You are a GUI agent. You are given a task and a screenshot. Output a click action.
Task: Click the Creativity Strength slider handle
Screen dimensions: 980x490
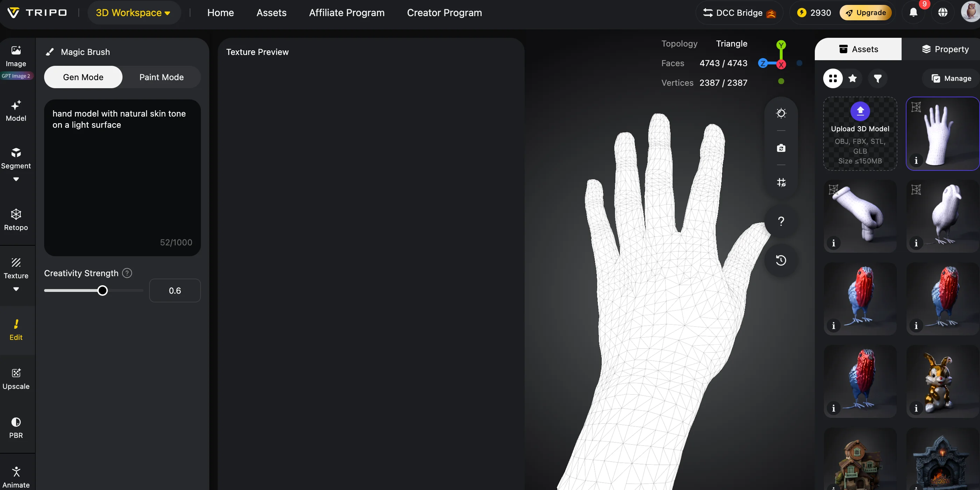tap(102, 290)
